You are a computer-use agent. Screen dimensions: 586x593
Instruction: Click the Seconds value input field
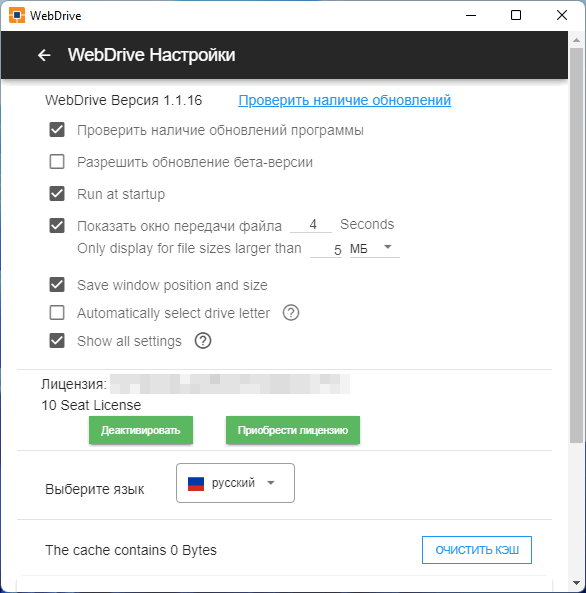point(311,225)
